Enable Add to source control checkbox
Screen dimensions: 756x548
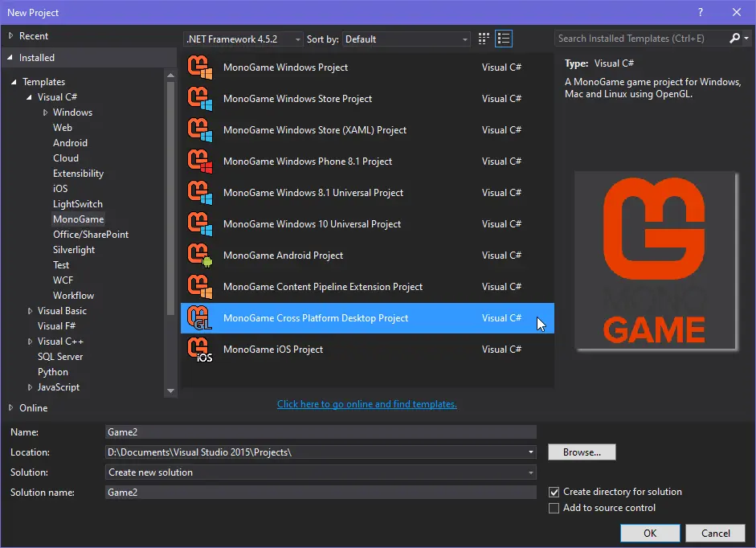point(554,508)
